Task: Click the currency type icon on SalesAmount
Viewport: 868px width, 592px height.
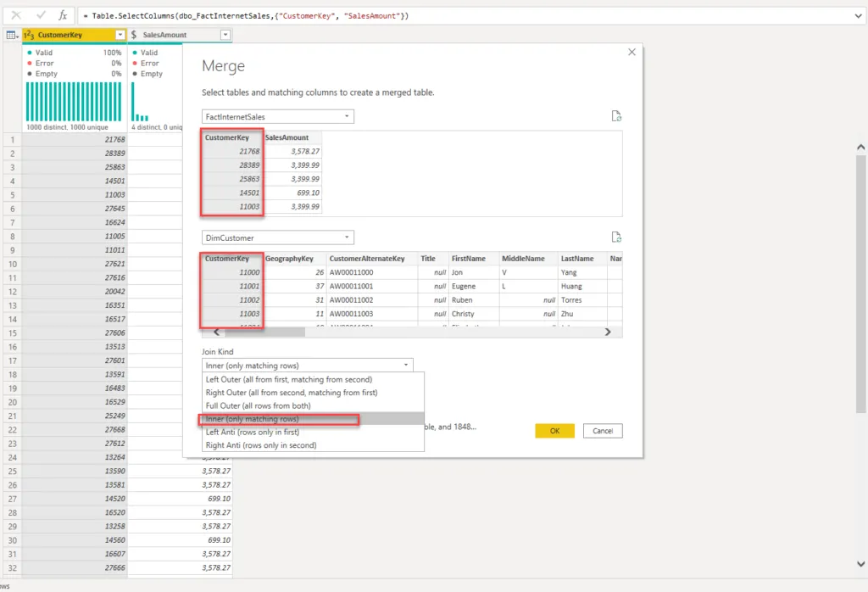Action: pos(134,35)
